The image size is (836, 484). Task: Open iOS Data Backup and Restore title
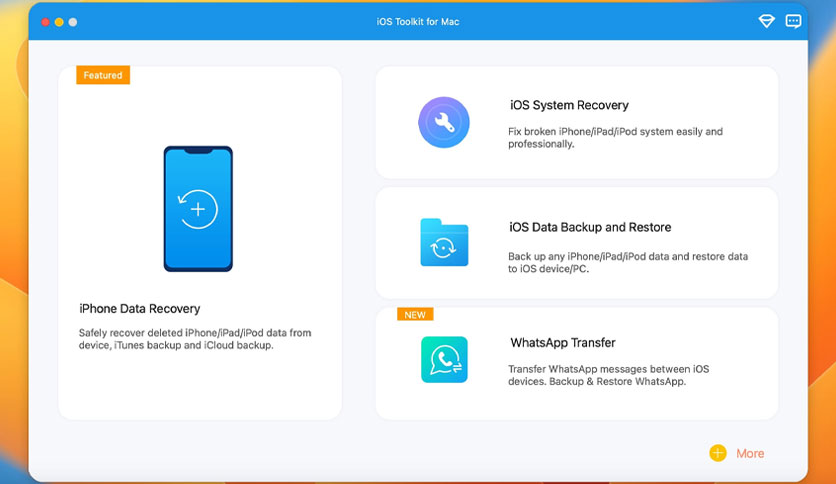click(x=590, y=227)
